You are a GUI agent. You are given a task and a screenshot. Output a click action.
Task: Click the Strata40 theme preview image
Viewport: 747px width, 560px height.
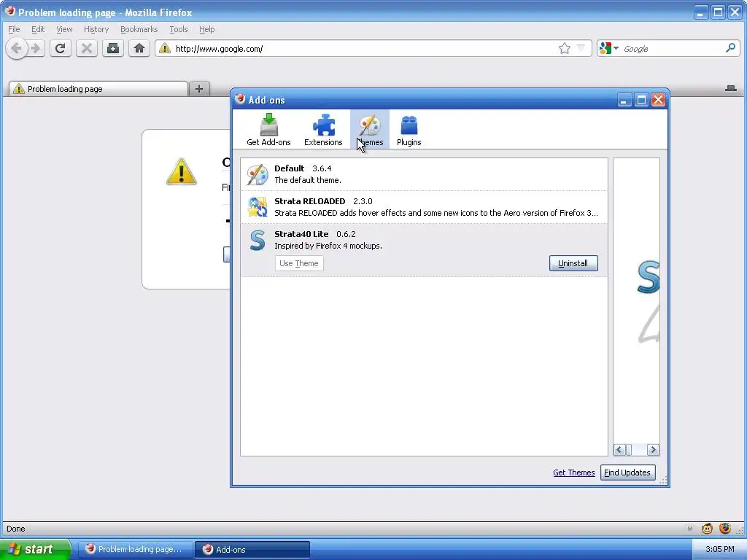[649, 301]
